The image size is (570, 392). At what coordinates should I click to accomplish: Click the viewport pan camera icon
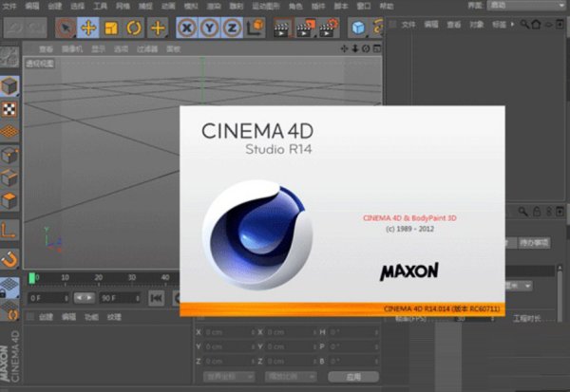tap(344, 48)
